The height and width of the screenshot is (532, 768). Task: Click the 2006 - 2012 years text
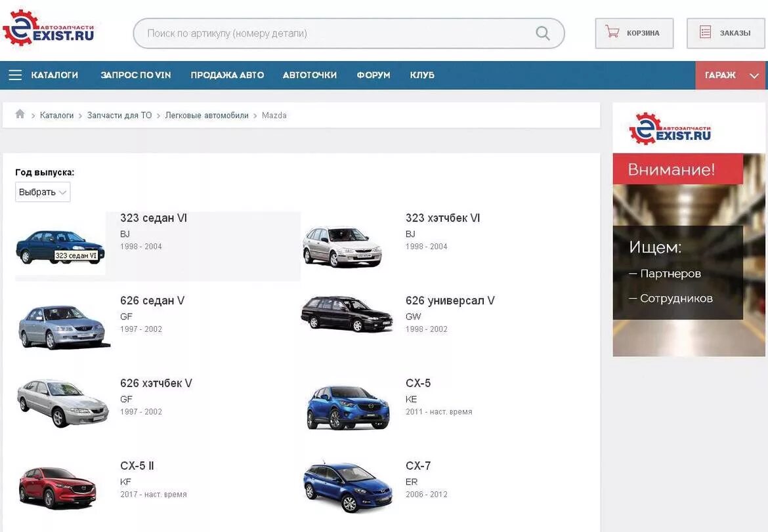point(426,495)
